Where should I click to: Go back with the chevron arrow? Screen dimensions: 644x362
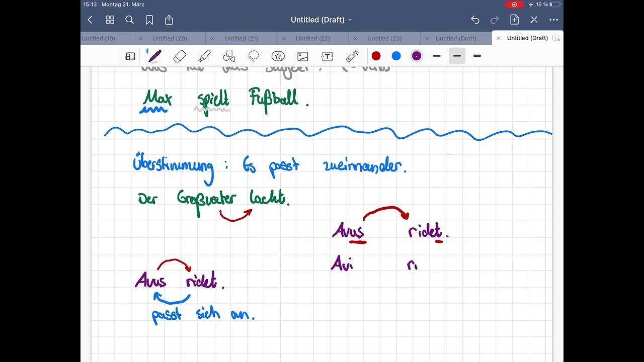[90, 20]
